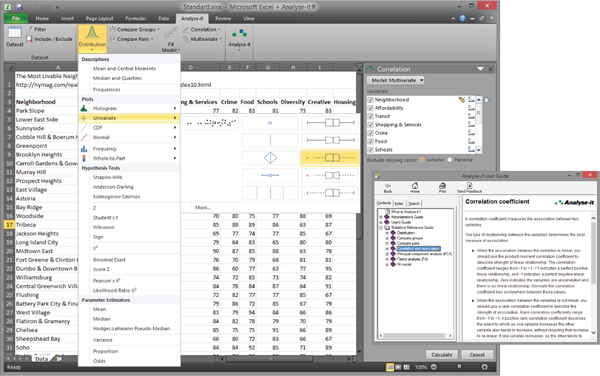600x376 pixels.
Task: Click the Analyse-it ribbon icon
Action: 239,38
